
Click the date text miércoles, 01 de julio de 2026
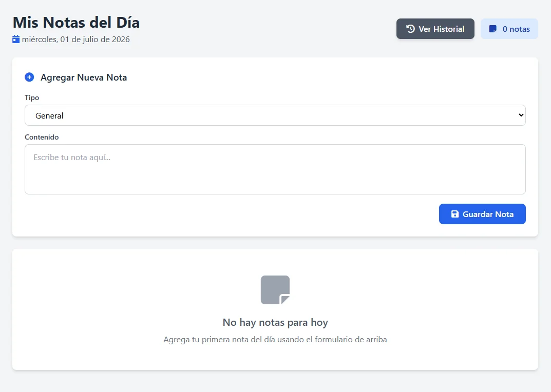tap(76, 40)
